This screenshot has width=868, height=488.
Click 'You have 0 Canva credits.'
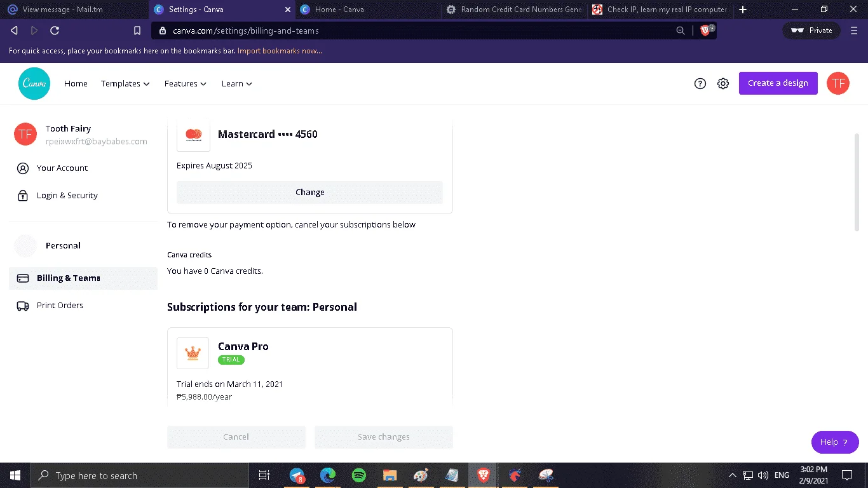(x=215, y=271)
